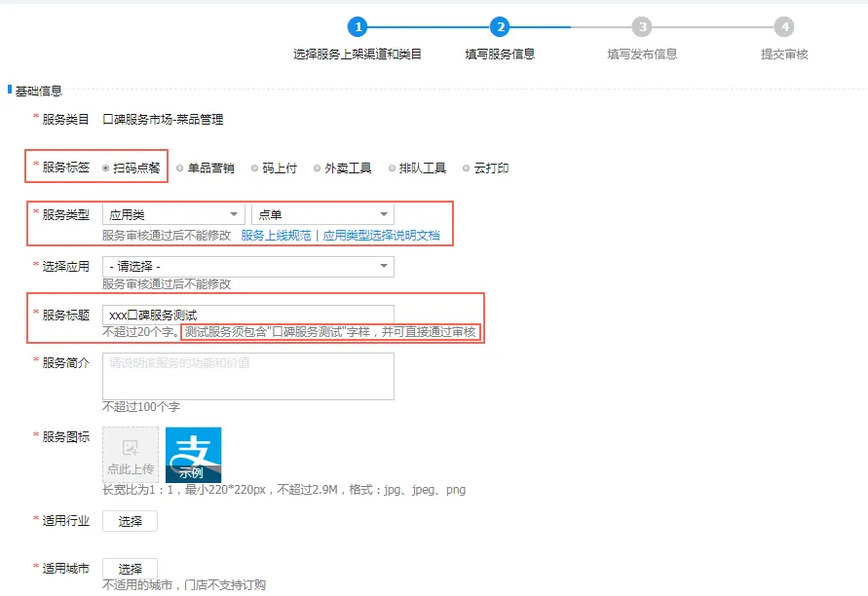The width and height of the screenshot is (868, 596).
Task: Click the 适用行业 选择 button
Action: pyautogui.click(x=131, y=521)
